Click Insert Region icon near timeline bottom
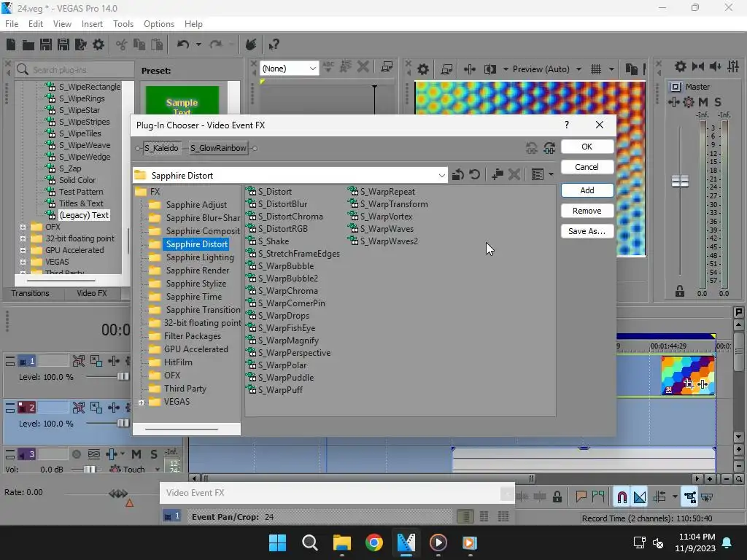Screen dimensions: 747x560 pos(598,497)
